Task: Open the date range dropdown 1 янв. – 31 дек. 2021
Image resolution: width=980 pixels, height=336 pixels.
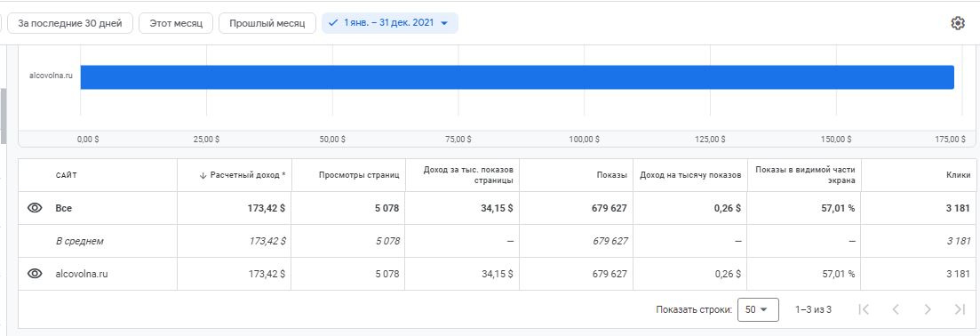Action: (x=390, y=23)
